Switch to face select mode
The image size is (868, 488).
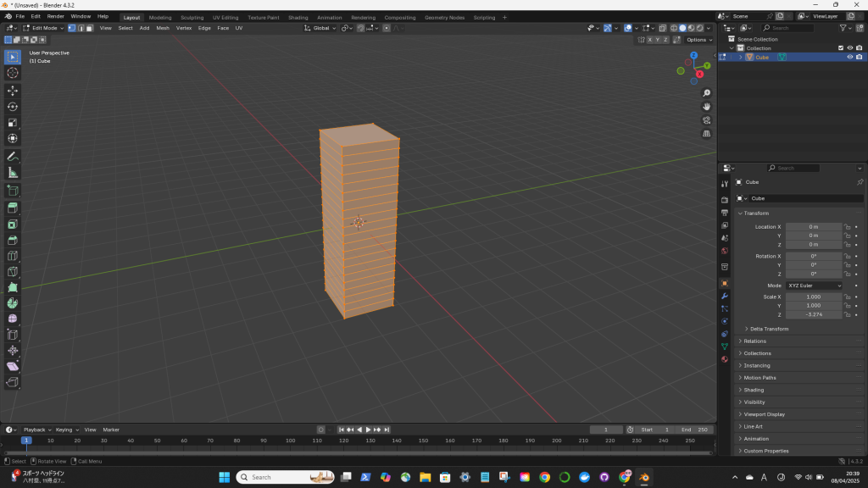(x=89, y=28)
